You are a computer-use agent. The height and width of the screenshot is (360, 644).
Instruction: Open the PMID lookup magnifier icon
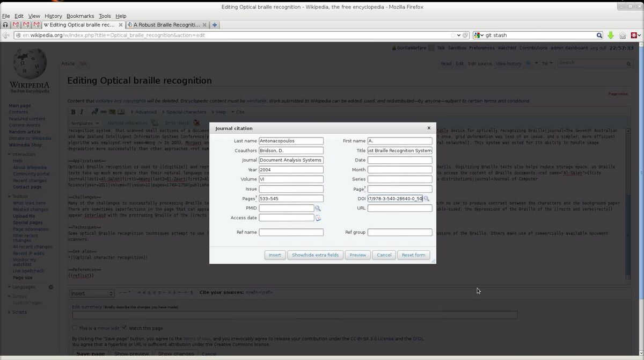click(x=318, y=208)
